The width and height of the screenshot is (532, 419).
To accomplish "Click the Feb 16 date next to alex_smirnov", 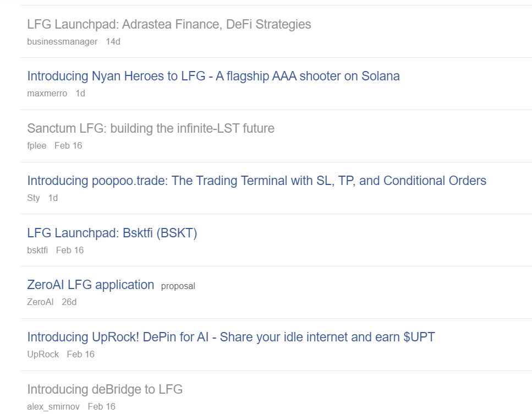I will coord(101,406).
